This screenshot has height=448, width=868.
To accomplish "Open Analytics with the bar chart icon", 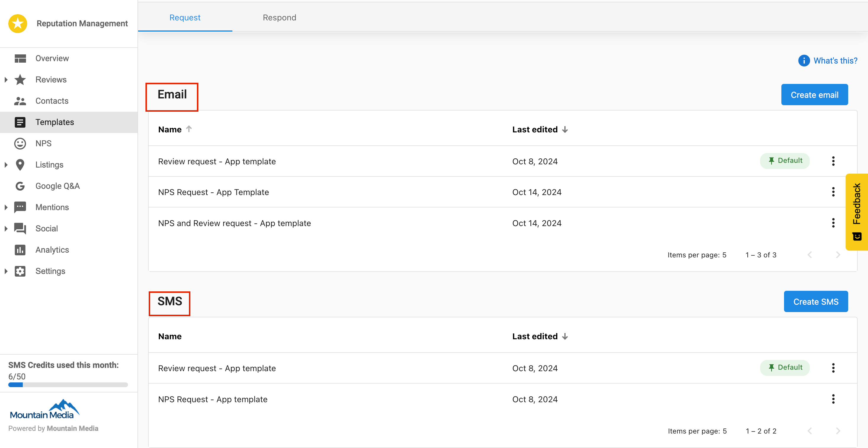I will tap(20, 250).
